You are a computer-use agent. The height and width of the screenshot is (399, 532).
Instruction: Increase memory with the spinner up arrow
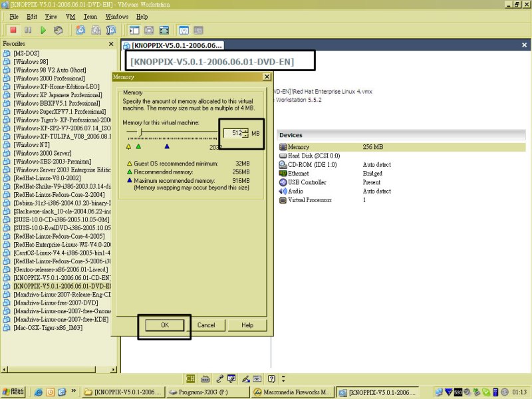[x=245, y=130]
